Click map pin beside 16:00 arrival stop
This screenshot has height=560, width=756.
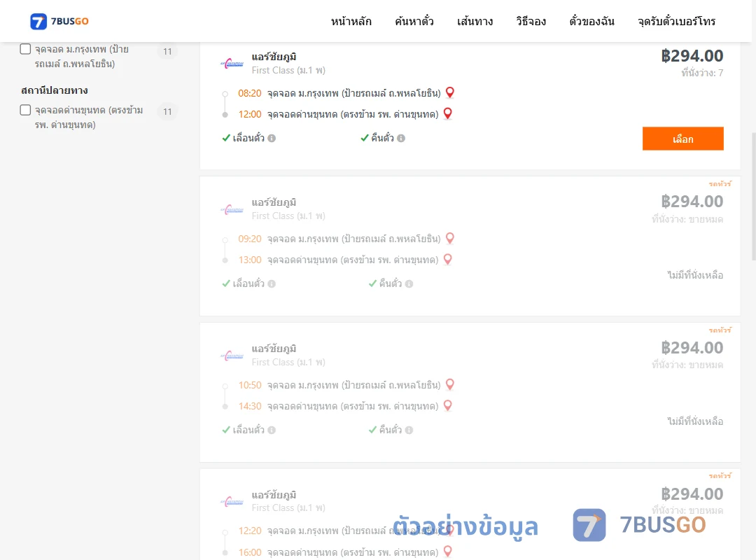447,551
